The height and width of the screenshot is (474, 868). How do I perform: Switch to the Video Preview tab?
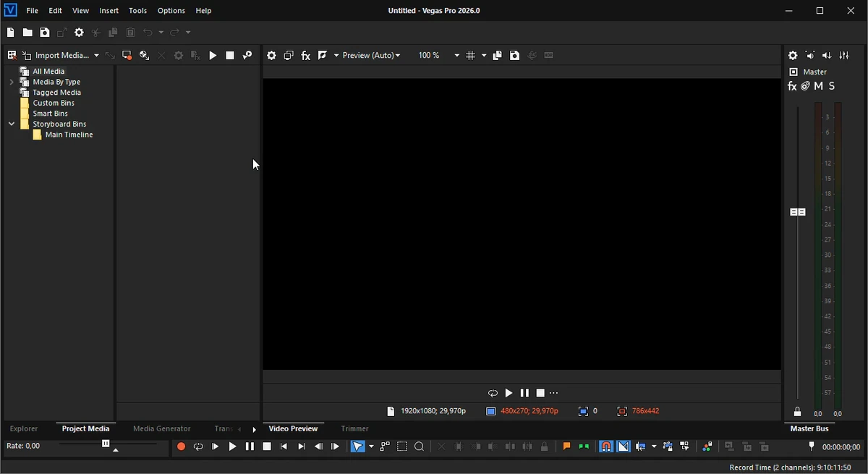(294, 429)
